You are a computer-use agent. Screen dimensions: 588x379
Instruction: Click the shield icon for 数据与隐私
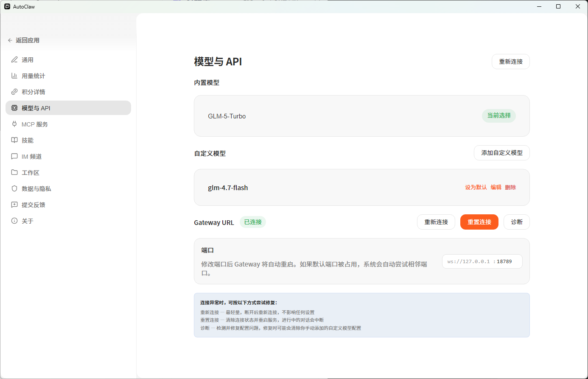tap(14, 189)
